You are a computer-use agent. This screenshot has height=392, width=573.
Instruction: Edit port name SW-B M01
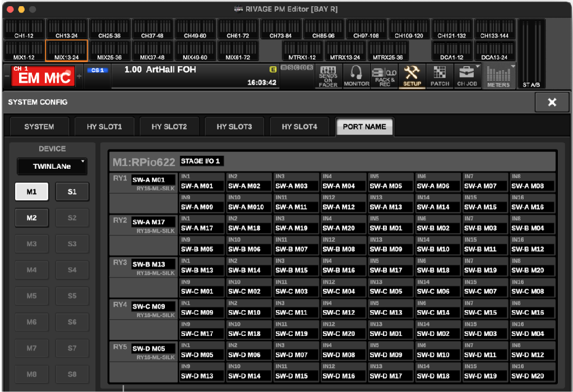click(x=390, y=228)
